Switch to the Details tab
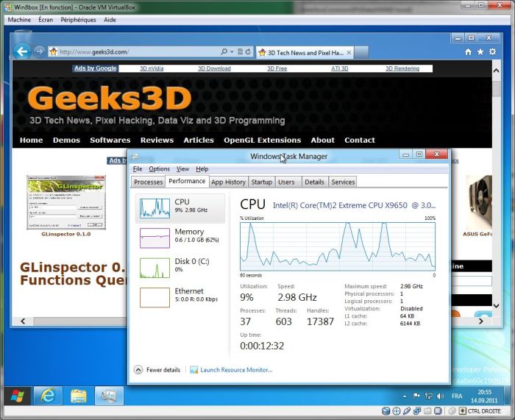 pyautogui.click(x=314, y=182)
